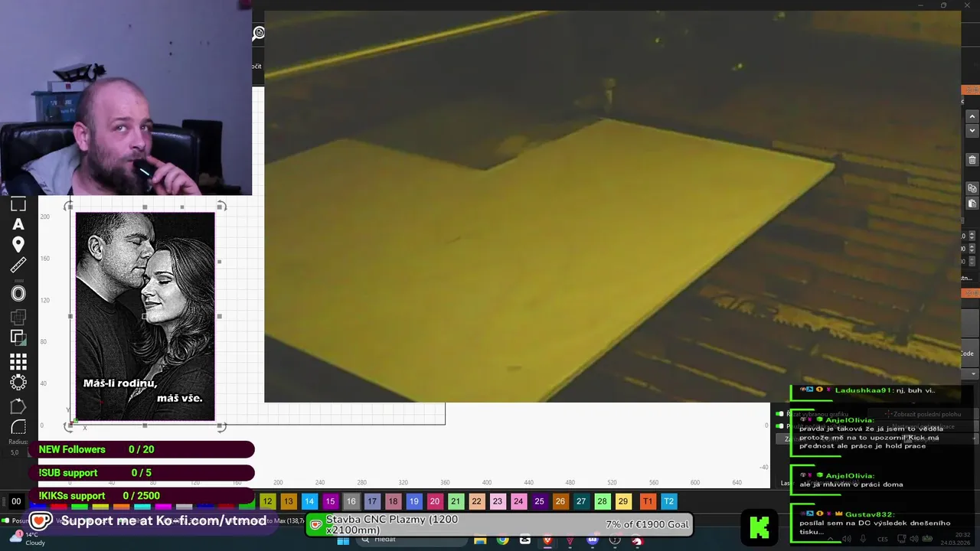Pick pink layer color 20 in palette
Viewport: 980px width, 551px height.
435,502
